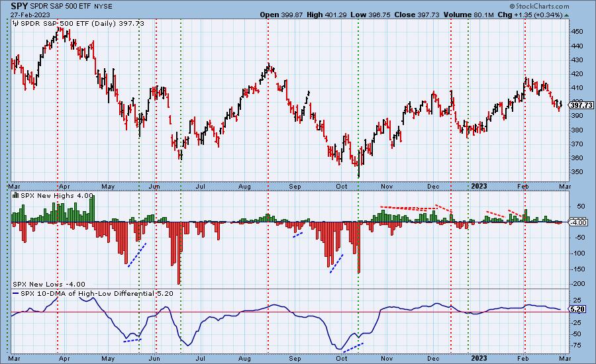
Task: Click the 440 price axis label
Action: click(577, 46)
